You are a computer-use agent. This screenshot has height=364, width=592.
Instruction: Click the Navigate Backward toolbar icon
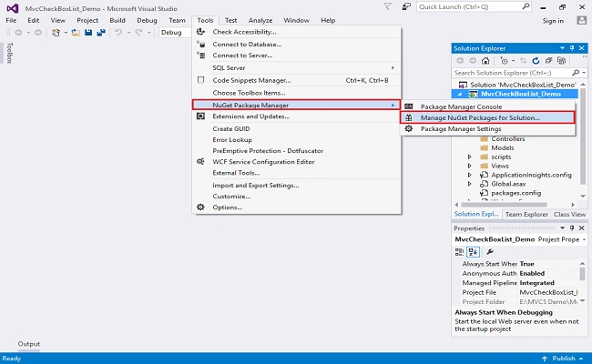(x=18, y=33)
